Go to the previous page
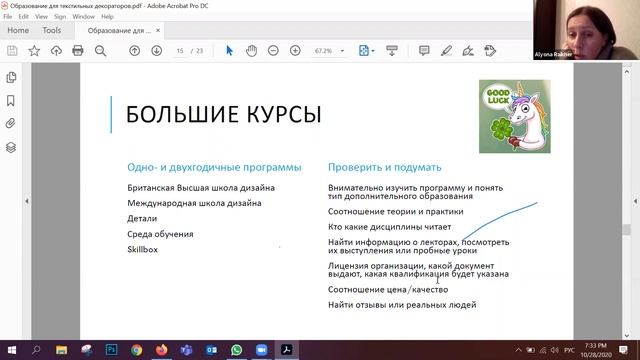Screen dimensions: 640x360 [134, 51]
